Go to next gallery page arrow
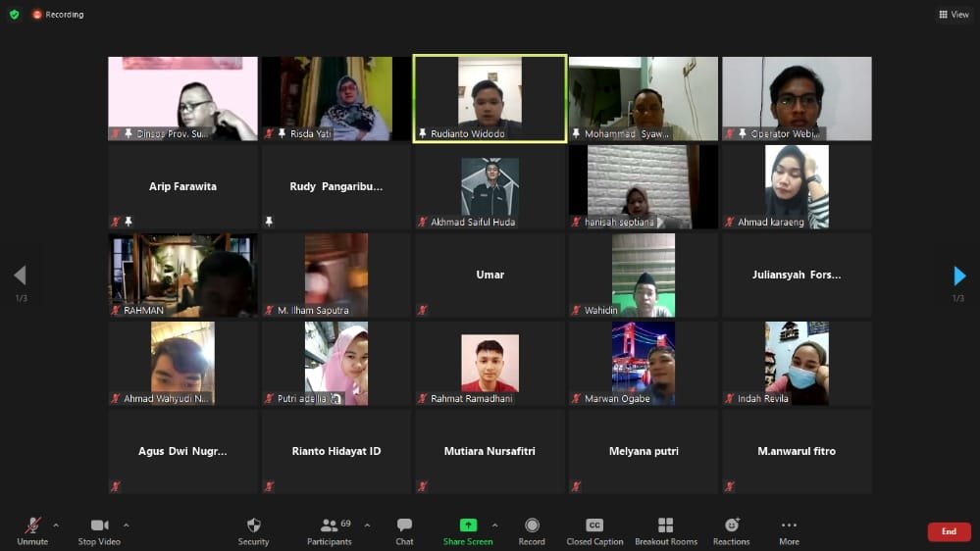 tap(959, 275)
